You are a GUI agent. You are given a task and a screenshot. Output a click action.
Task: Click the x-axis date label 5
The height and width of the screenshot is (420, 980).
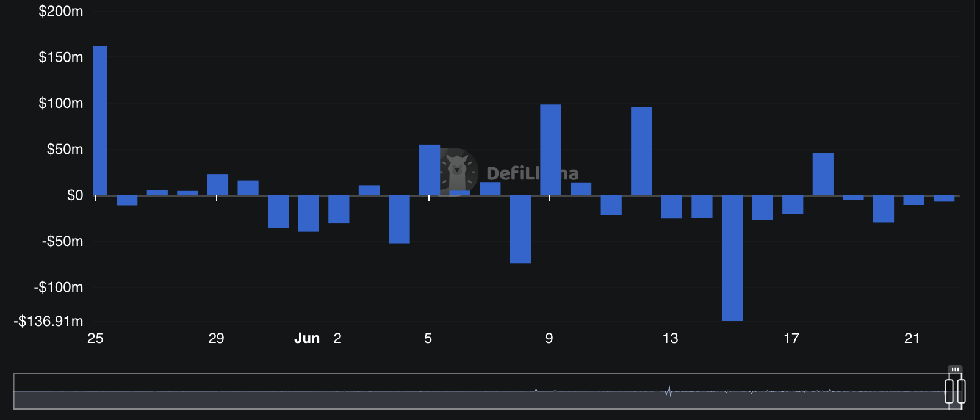[428, 338]
